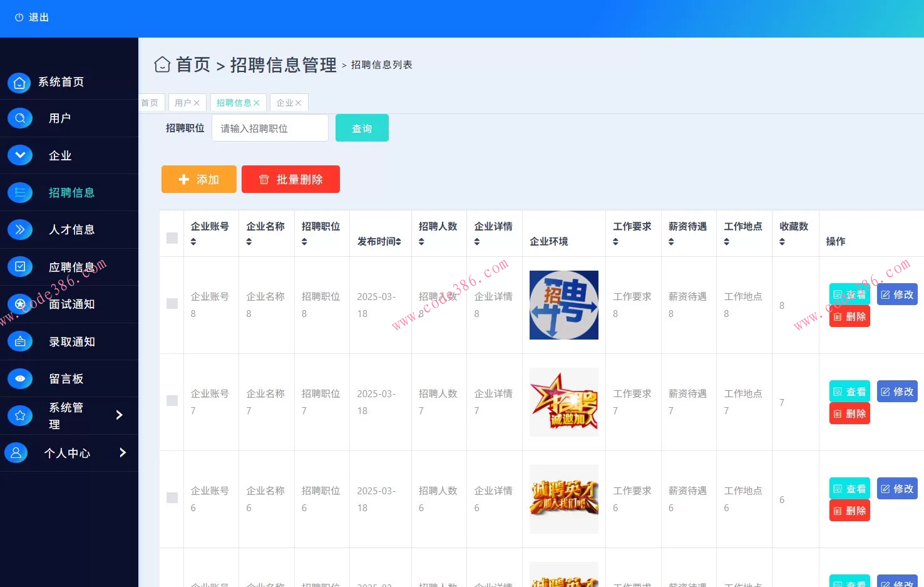The height and width of the screenshot is (587, 924).
Task: Tick the checkbox next to 企业账号7
Action: tap(172, 402)
